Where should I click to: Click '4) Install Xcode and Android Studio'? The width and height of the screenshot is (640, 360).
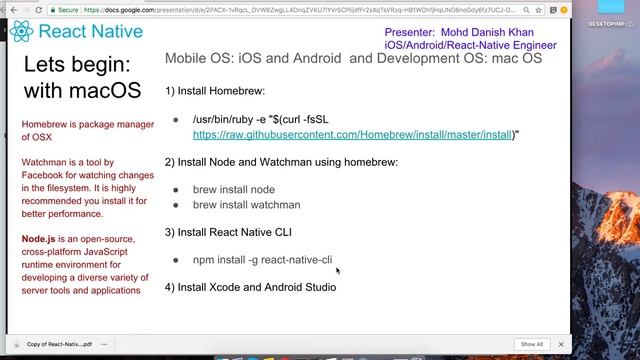click(x=251, y=287)
